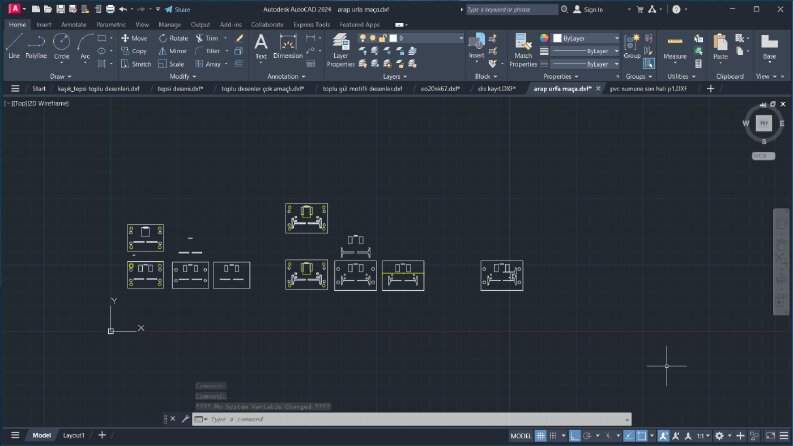Add a new layout with plus button
The width and height of the screenshot is (793, 446).
pyautogui.click(x=102, y=435)
